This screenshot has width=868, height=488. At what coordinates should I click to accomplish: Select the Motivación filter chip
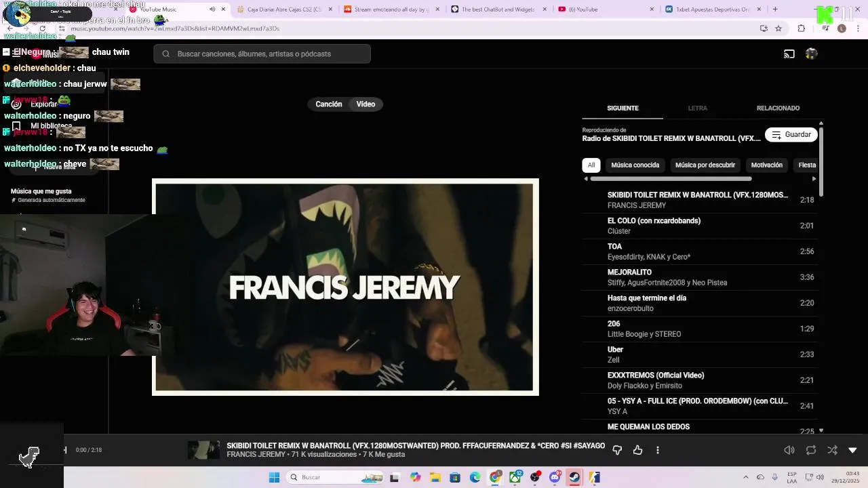click(767, 165)
